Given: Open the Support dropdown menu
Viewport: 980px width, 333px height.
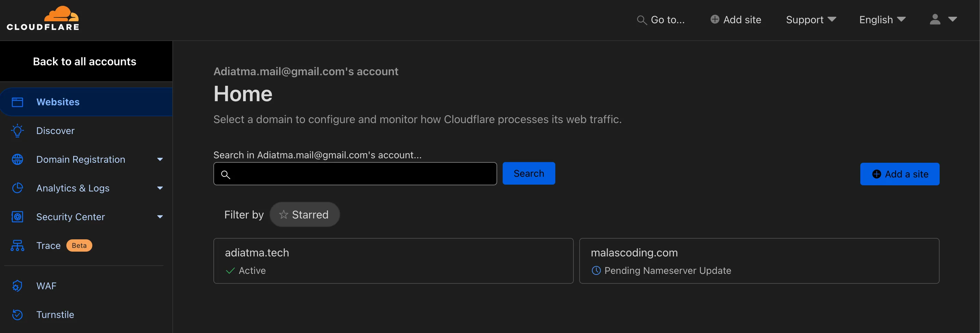Looking at the screenshot, I should pyautogui.click(x=811, y=20).
